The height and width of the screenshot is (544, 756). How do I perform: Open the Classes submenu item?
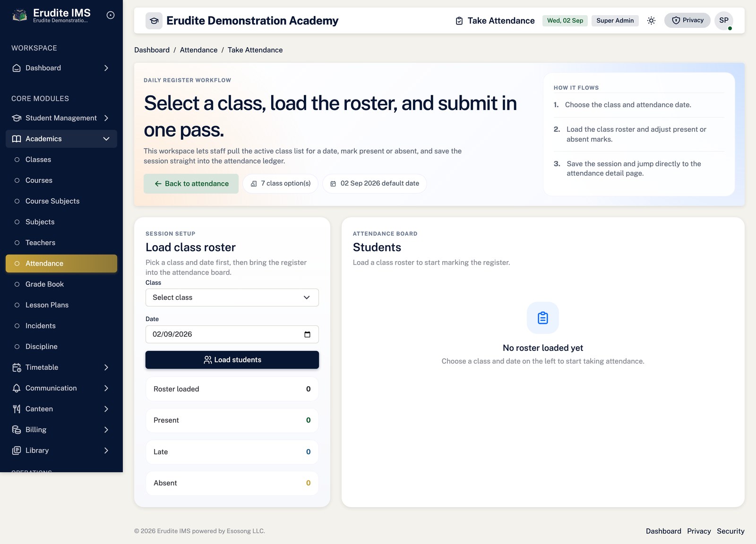(x=61, y=160)
